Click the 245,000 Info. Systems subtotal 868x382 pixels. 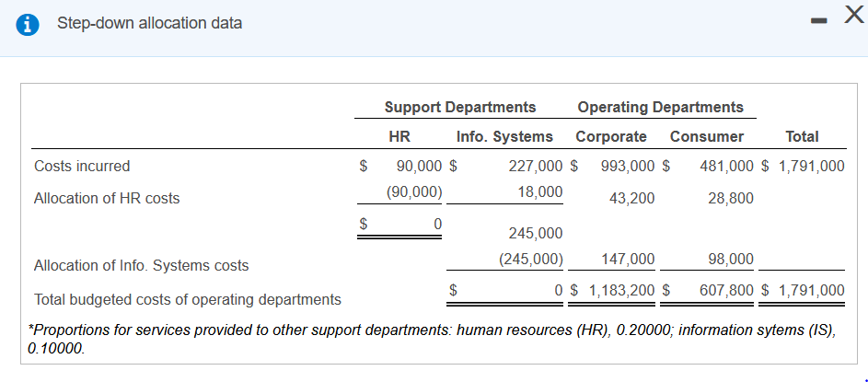coord(536,234)
